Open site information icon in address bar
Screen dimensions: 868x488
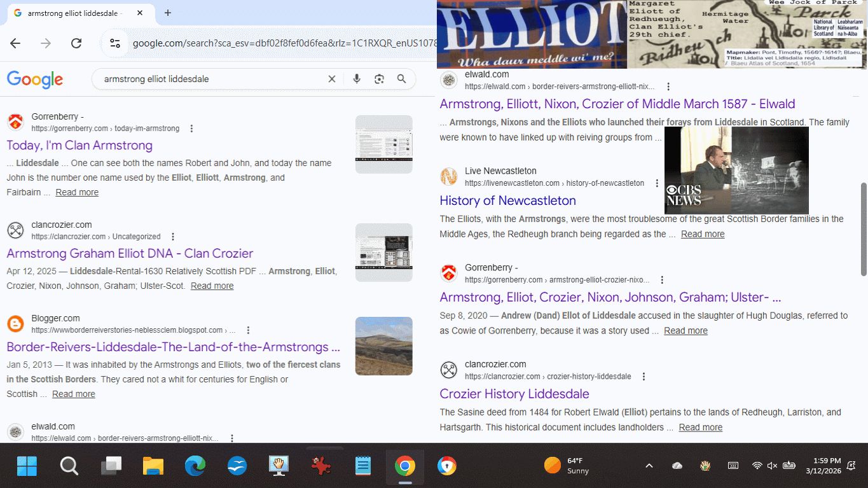[x=115, y=43]
